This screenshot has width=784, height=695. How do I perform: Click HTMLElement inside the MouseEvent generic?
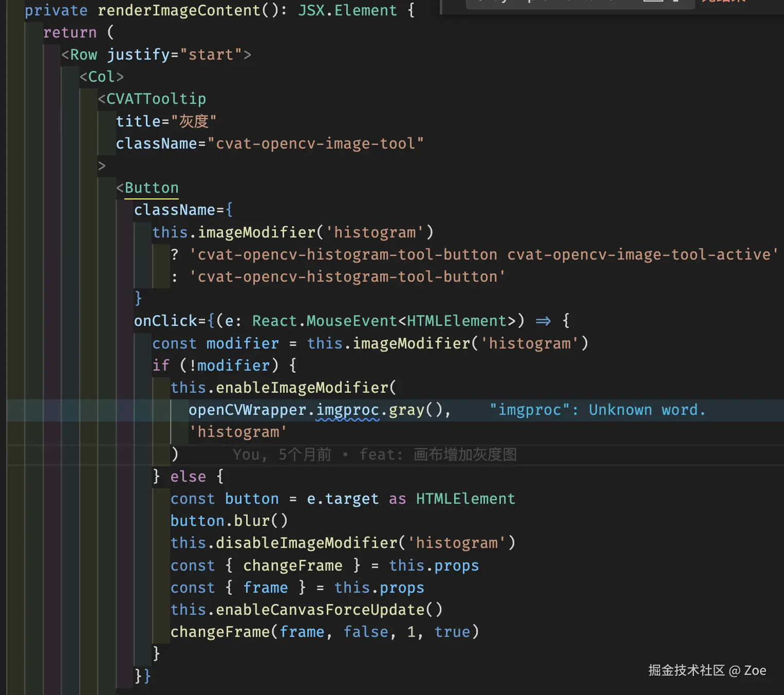coord(457,321)
